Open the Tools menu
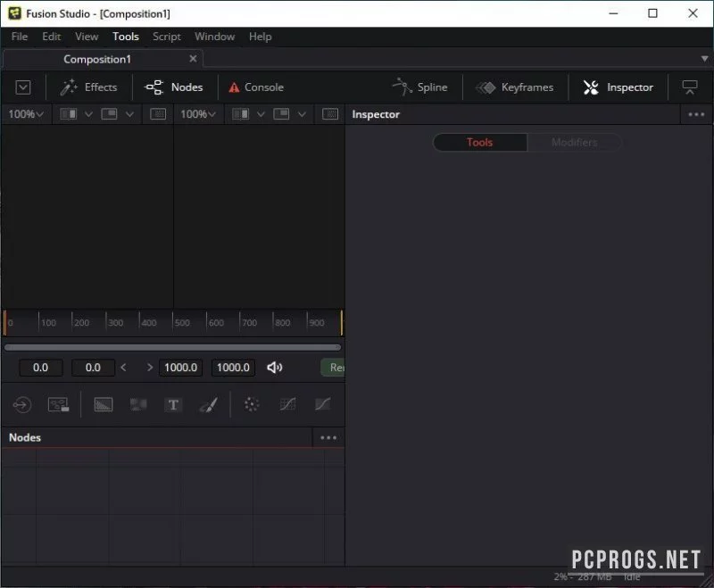This screenshot has width=714, height=588. tap(126, 37)
